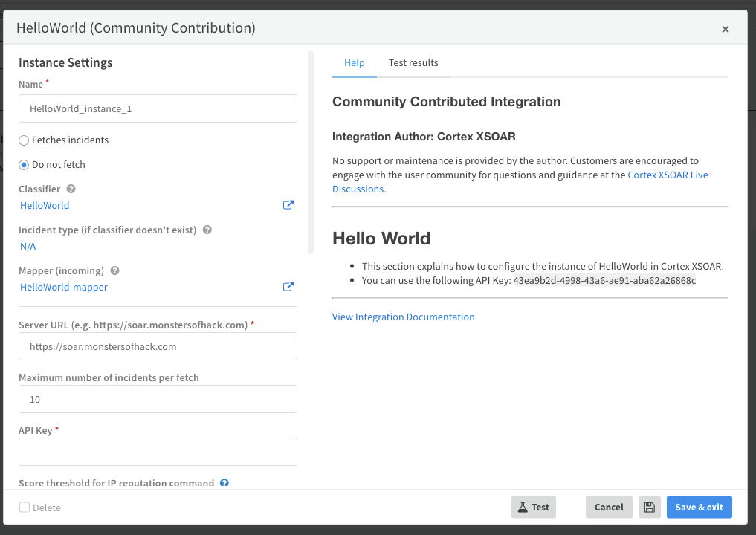Open HelloWorld classifier external link icon
This screenshot has width=756, height=535.
(288, 205)
